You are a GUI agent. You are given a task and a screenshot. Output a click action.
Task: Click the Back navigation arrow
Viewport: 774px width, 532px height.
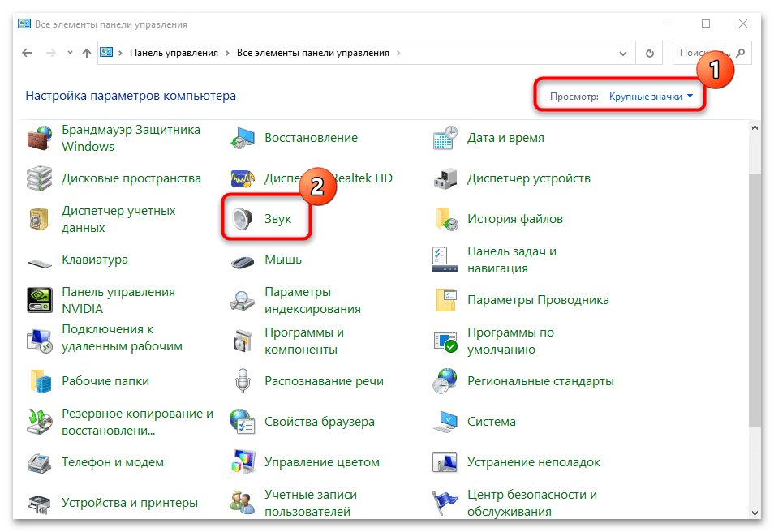click(x=27, y=53)
